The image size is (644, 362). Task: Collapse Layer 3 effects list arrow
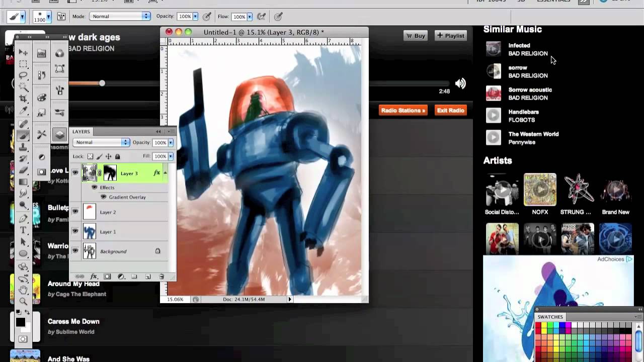coord(165,173)
